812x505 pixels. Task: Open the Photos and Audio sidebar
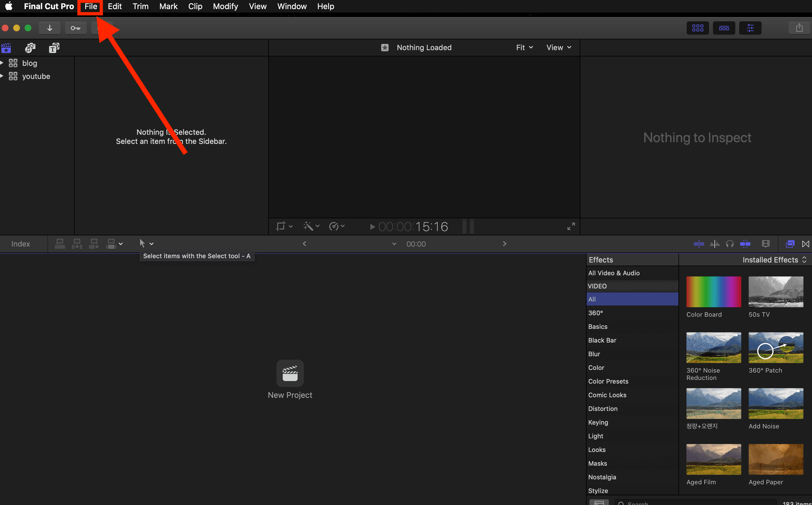tap(30, 48)
